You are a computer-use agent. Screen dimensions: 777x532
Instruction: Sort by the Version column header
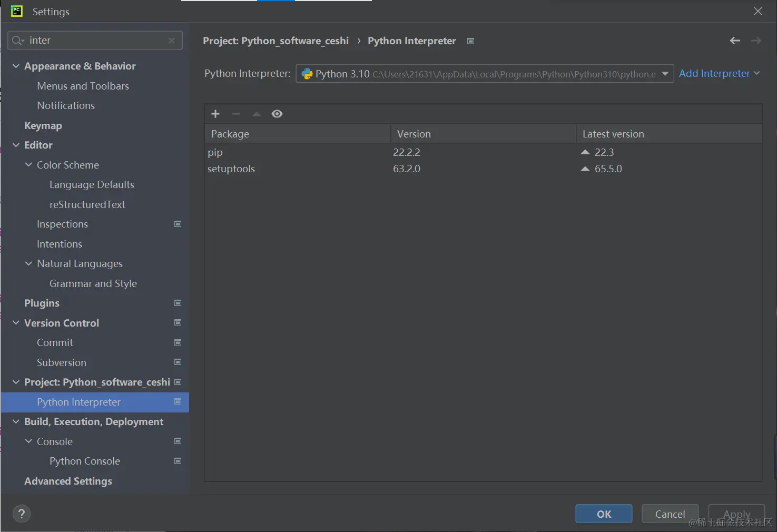(483, 134)
